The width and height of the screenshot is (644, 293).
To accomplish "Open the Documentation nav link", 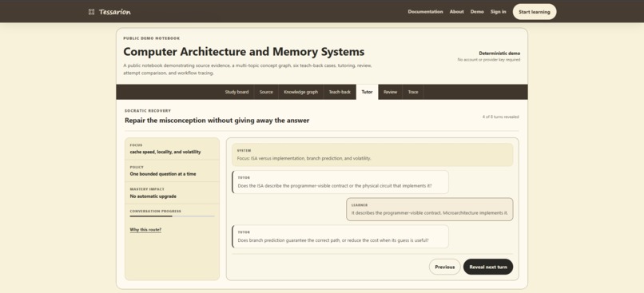I will pyautogui.click(x=425, y=12).
